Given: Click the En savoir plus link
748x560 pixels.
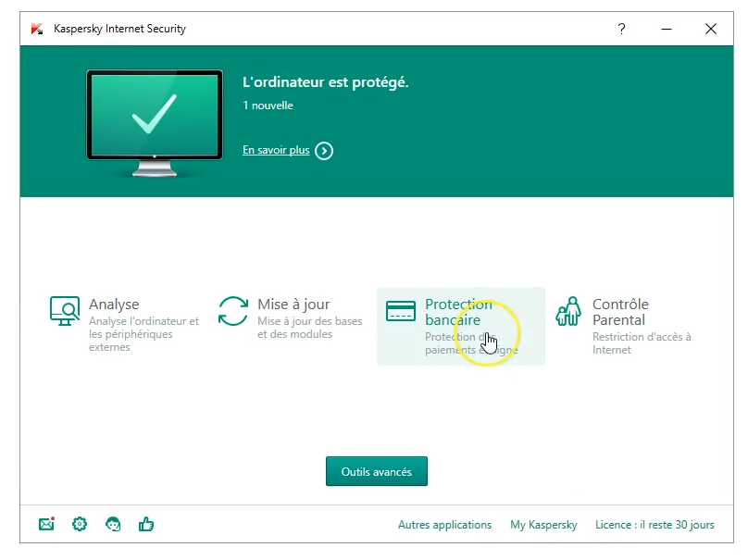Looking at the screenshot, I should 276,150.
